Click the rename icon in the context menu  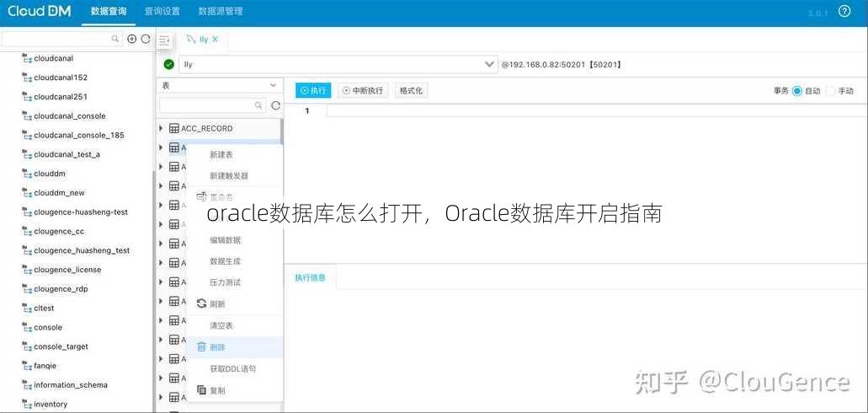click(x=201, y=196)
